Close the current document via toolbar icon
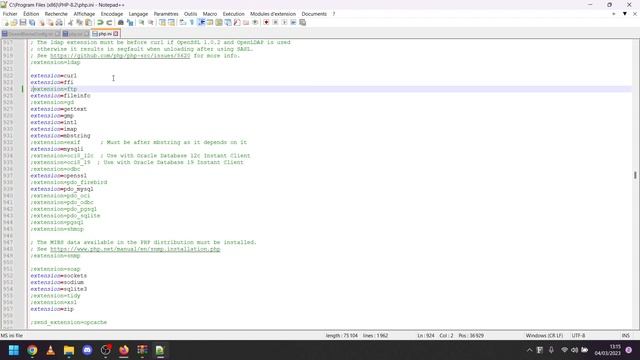640x360 pixels. tap(41, 22)
